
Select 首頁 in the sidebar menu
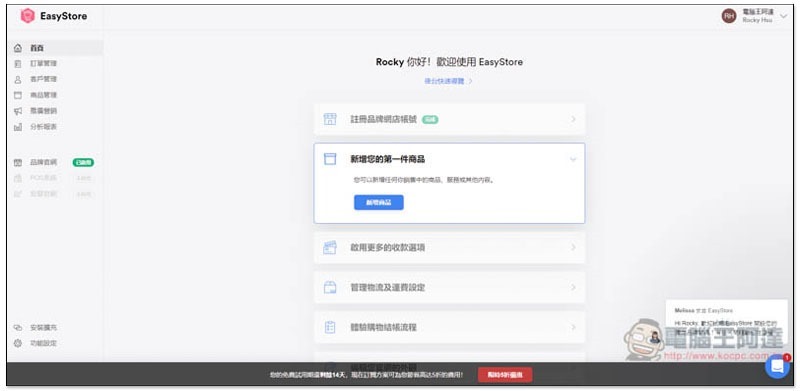[x=37, y=48]
